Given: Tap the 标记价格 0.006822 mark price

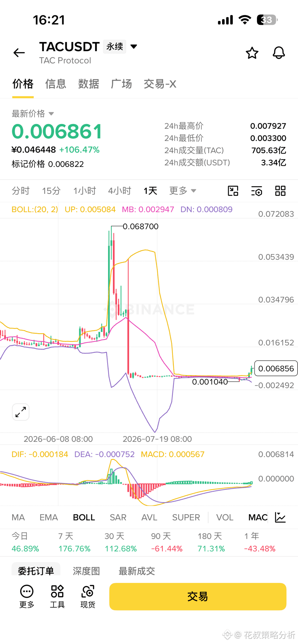Looking at the screenshot, I should 48,164.
